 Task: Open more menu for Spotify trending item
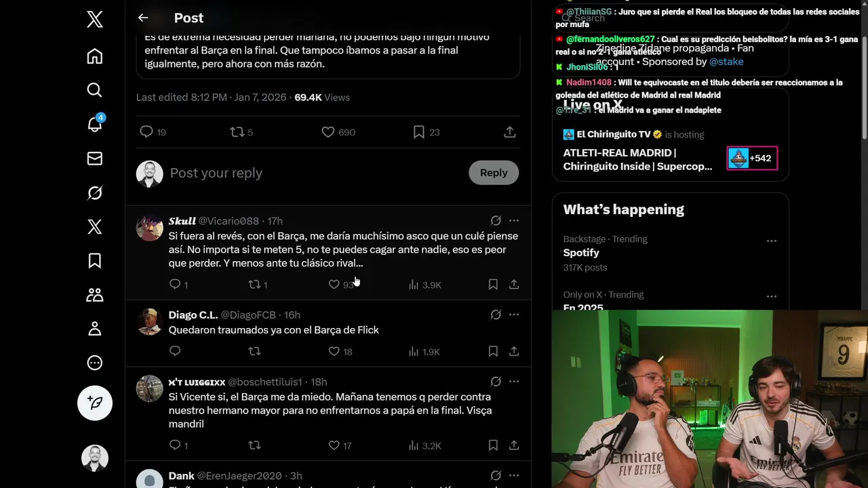click(x=772, y=241)
